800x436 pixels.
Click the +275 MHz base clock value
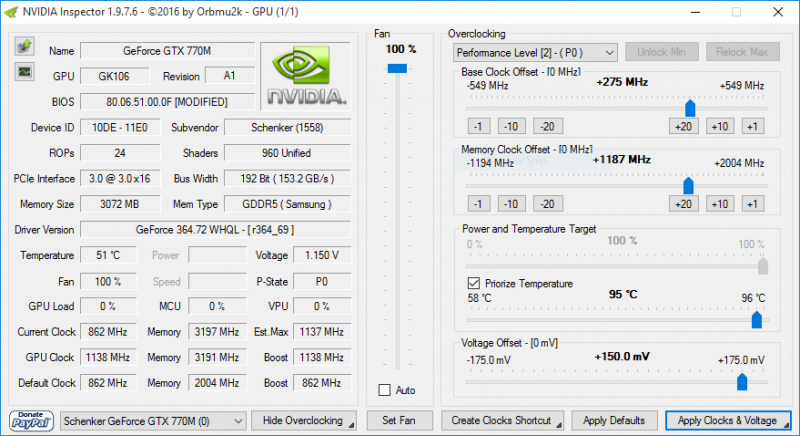pyautogui.click(x=622, y=82)
